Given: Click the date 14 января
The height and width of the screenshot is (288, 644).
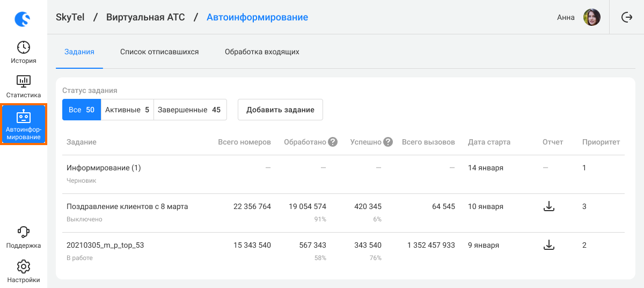Looking at the screenshot, I should point(486,168).
